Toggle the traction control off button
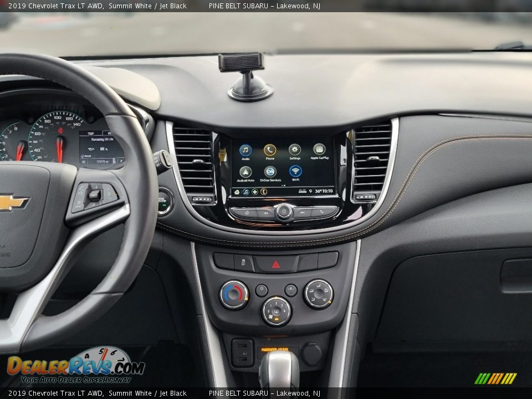The height and width of the screenshot is (399, 532). tap(244, 263)
